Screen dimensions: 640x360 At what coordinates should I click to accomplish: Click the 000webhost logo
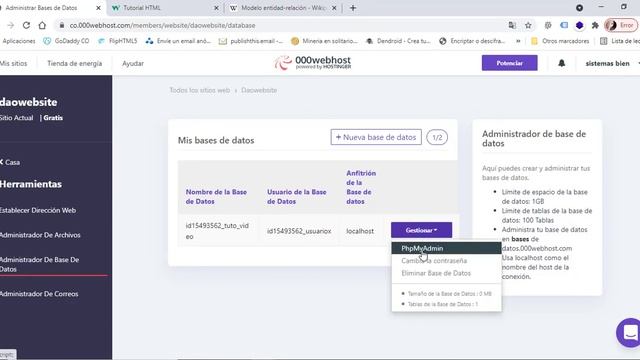[313, 62]
